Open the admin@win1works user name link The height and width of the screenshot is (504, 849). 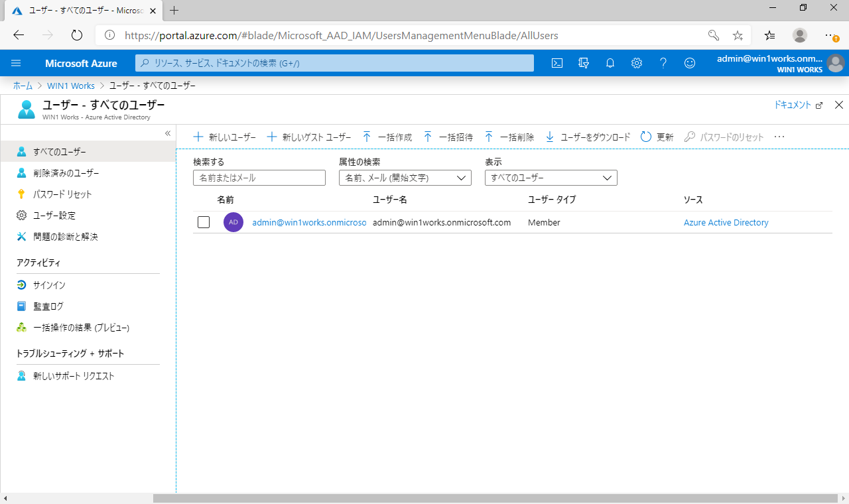(x=309, y=223)
